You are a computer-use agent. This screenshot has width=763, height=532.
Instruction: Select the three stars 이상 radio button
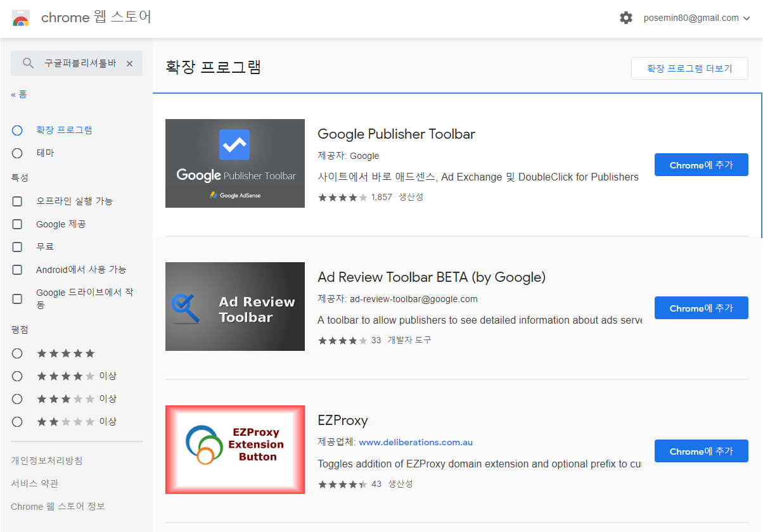click(x=17, y=399)
